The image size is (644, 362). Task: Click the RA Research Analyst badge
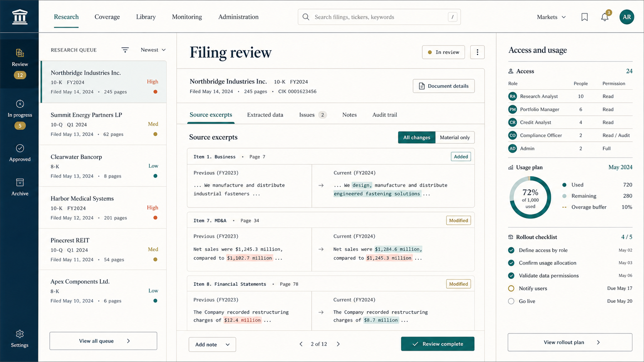coord(512,96)
